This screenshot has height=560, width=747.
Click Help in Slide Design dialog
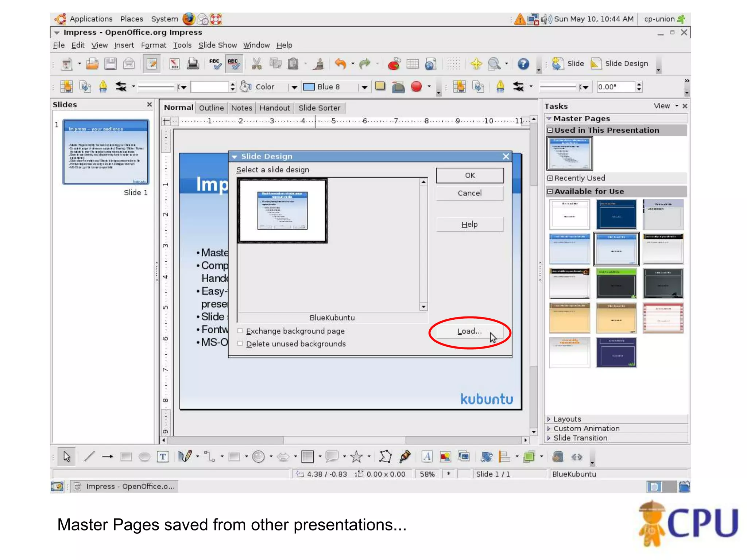coord(470,225)
